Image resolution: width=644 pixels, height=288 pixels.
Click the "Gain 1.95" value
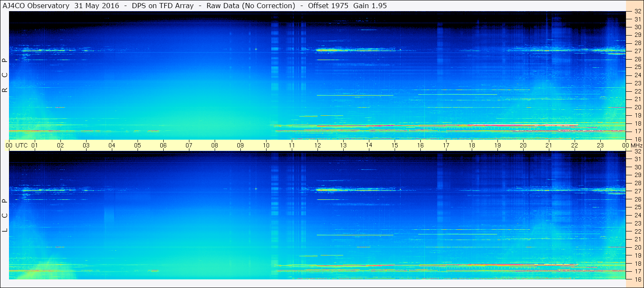[369, 6]
